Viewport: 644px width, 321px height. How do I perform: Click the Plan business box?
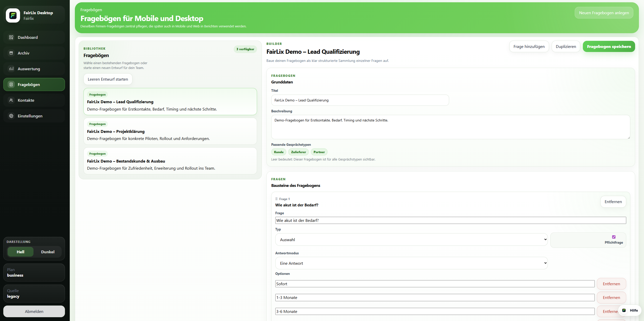pos(34,272)
